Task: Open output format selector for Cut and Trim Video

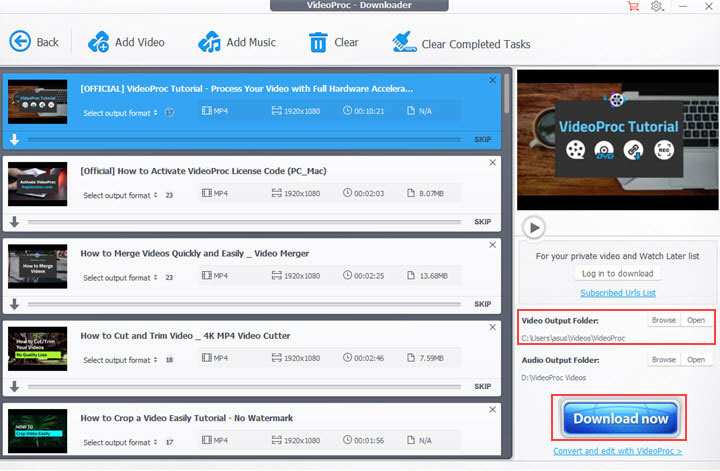Action: pos(120,360)
